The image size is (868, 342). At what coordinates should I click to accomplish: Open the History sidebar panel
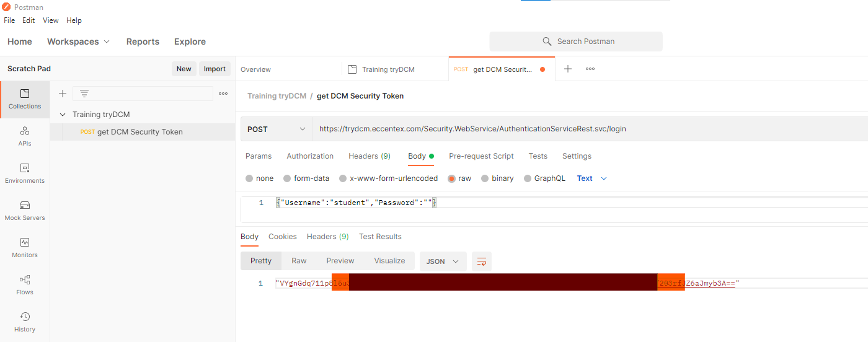coord(25,322)
